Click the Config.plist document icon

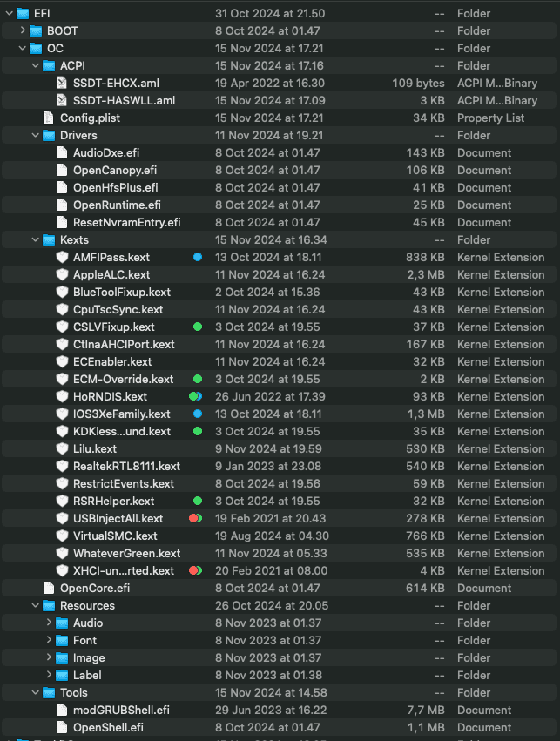[48, 118]
